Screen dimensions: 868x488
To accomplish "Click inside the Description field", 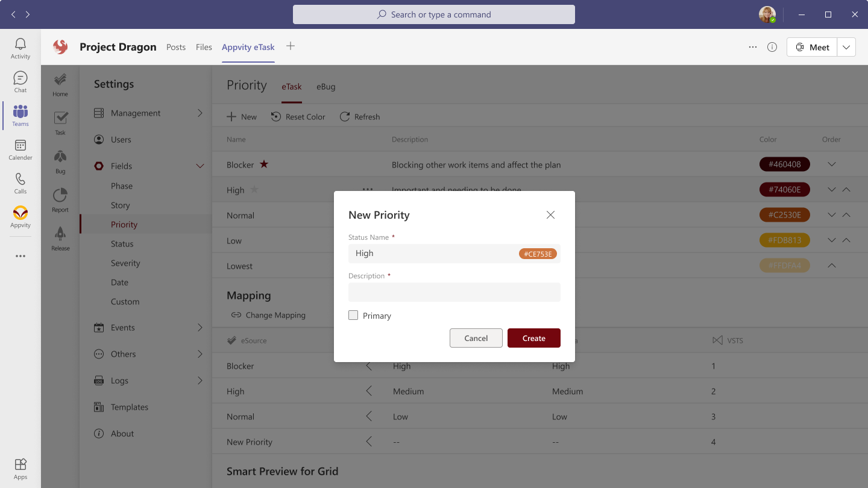I will (454, 292).
